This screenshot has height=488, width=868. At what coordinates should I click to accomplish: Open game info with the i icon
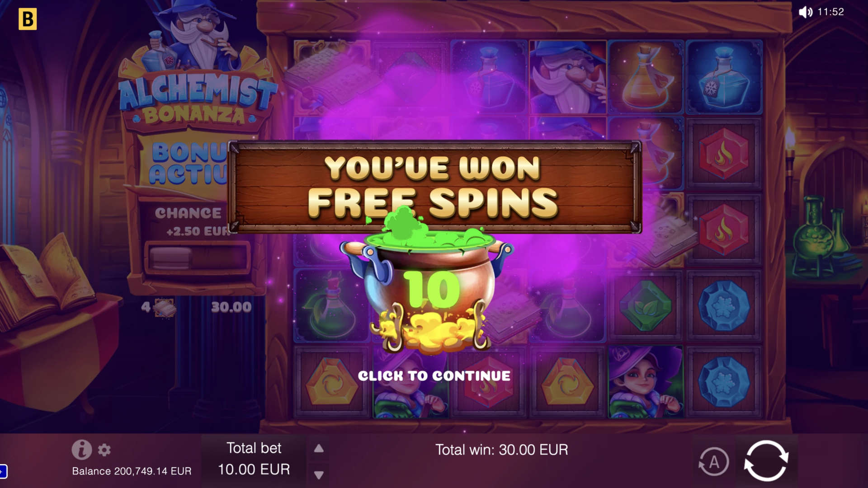pos(82,450)
